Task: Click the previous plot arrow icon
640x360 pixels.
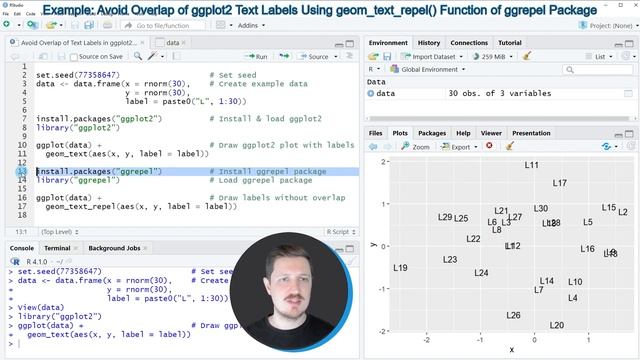Action: 373,147
